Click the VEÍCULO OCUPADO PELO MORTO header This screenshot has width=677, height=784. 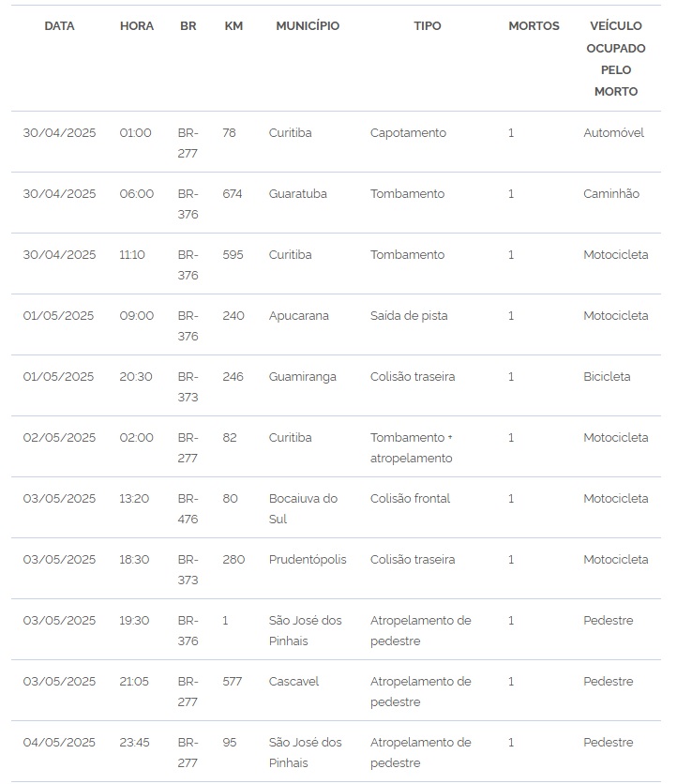click(x=616, y=58)
